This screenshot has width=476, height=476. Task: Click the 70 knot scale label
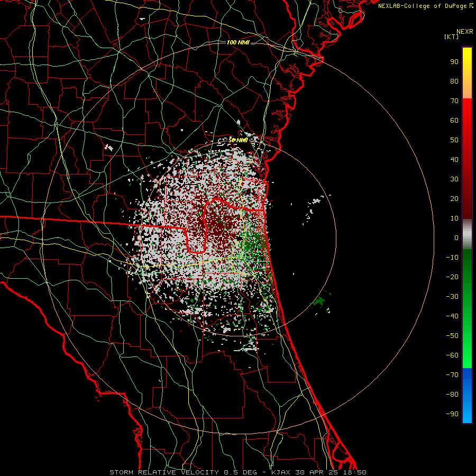coord(454,101)
